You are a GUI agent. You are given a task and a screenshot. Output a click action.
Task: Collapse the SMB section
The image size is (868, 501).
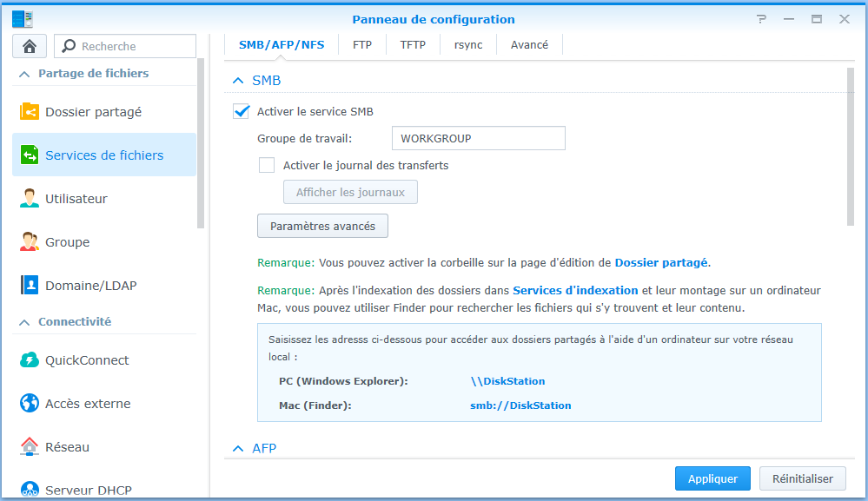pyautogui.click(x=238, y=81)
